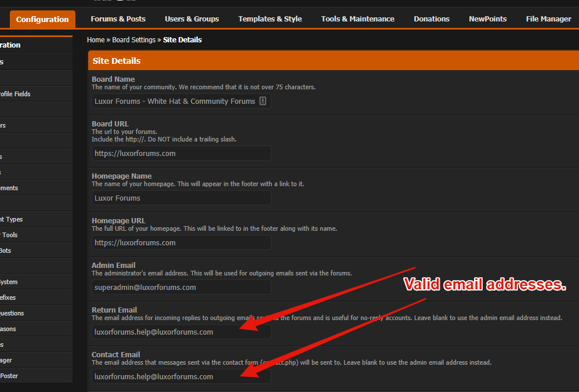Open the Attachment Types sidebar item
Screen dimensions: 579x392
[x=36, y=219]
